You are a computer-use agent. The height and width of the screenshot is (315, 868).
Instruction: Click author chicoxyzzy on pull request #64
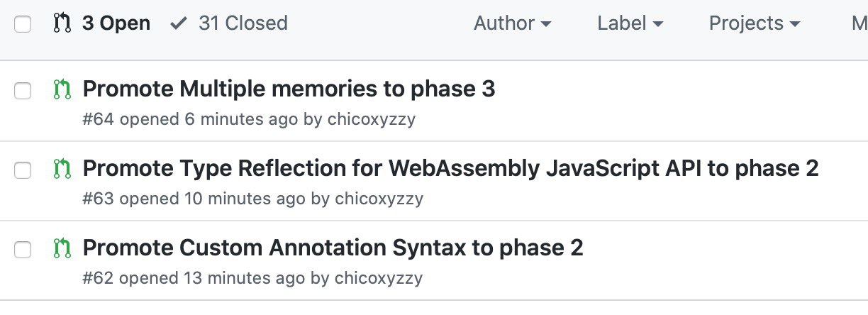click(372, 119)
